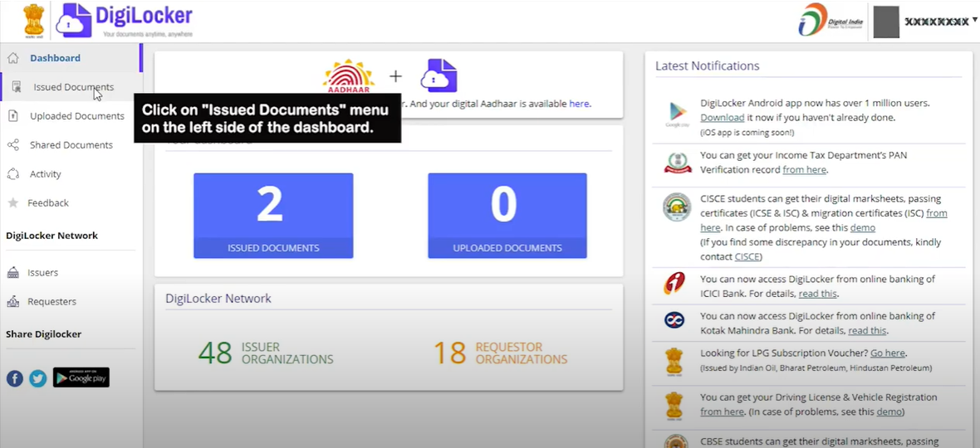Image resolution: width=980 pixels, height=448 pixels.
Task: Open the Driving License 'demo' link
Action: click(889, 411)
